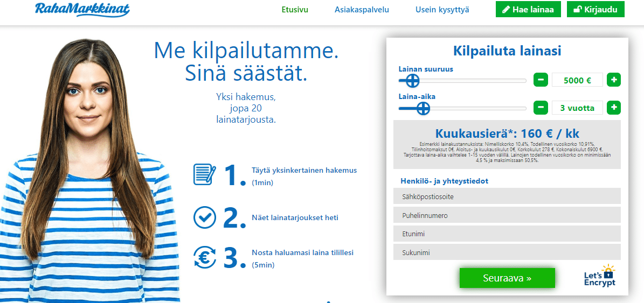Select the Sukunimi text field
This screenshot has width=644, height=303.
507,252
